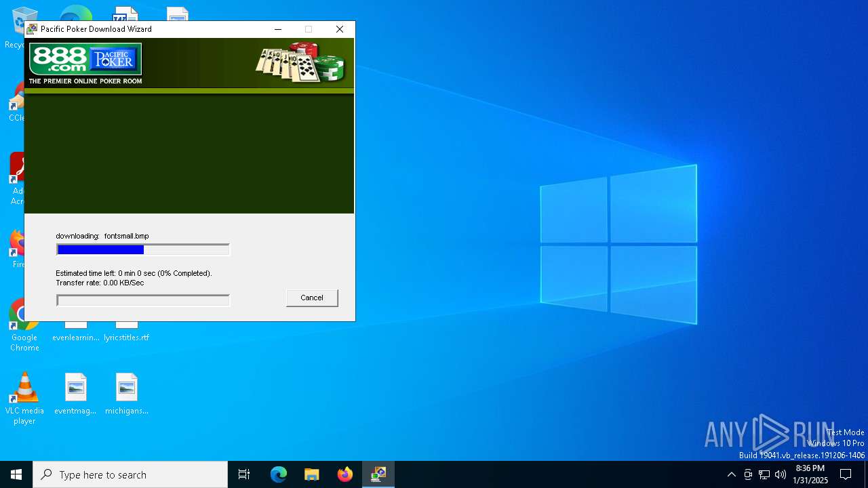Open the volume control tray icon
The height and width of the screenshot is (488, 868).
click(781, 474)
